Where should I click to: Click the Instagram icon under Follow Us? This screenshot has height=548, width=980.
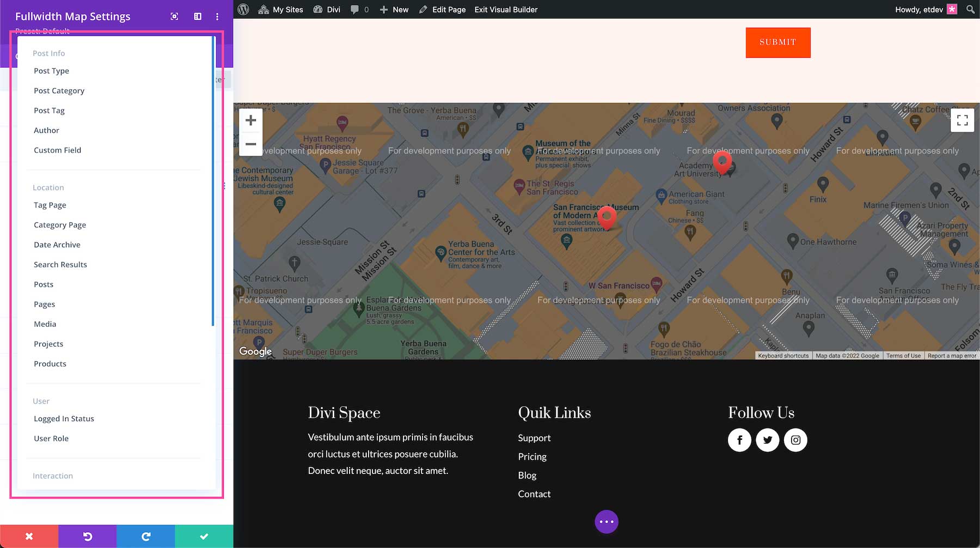(x=795, y=440)
